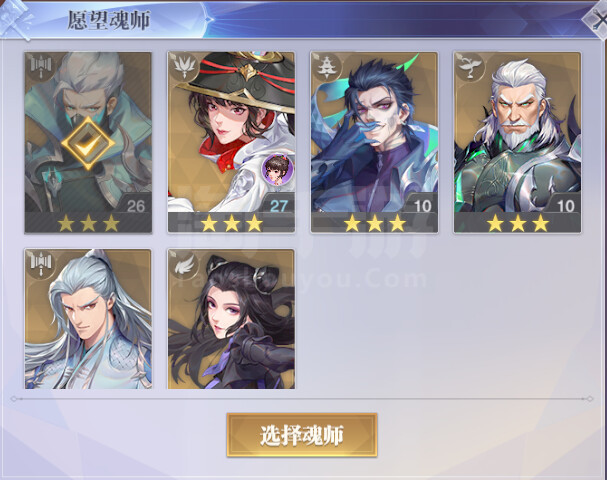607x480 pixels.
Task: Close the 愿望魂师 panel
Action: pos(596,19)
